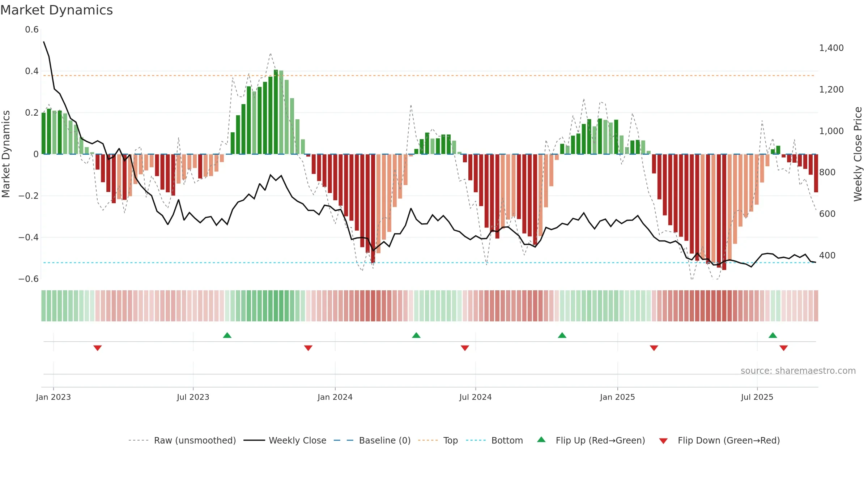Click the orange dashed Top threshold line
Image resolution: width=868 pixels, height=488 pixels.
[x=429, y=76]
